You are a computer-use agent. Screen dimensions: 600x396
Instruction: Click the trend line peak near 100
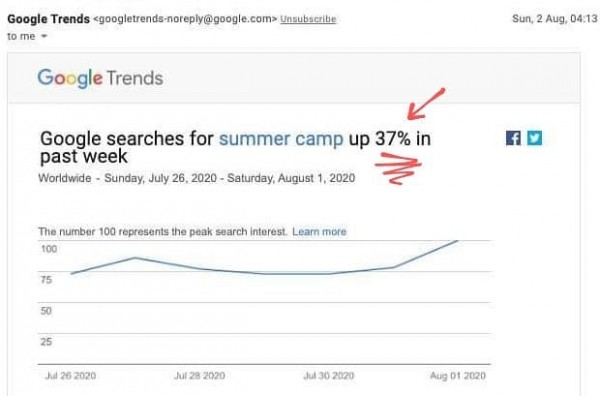tap(456, 241)
